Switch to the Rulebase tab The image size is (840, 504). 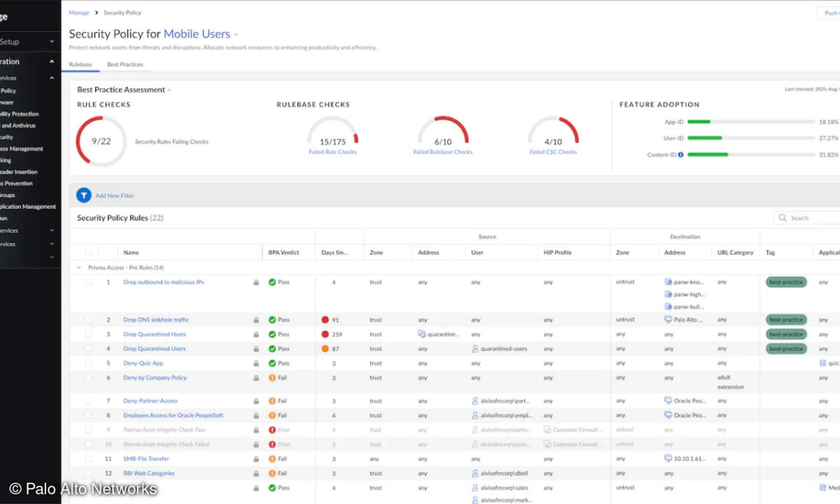[x=80, y=64]
